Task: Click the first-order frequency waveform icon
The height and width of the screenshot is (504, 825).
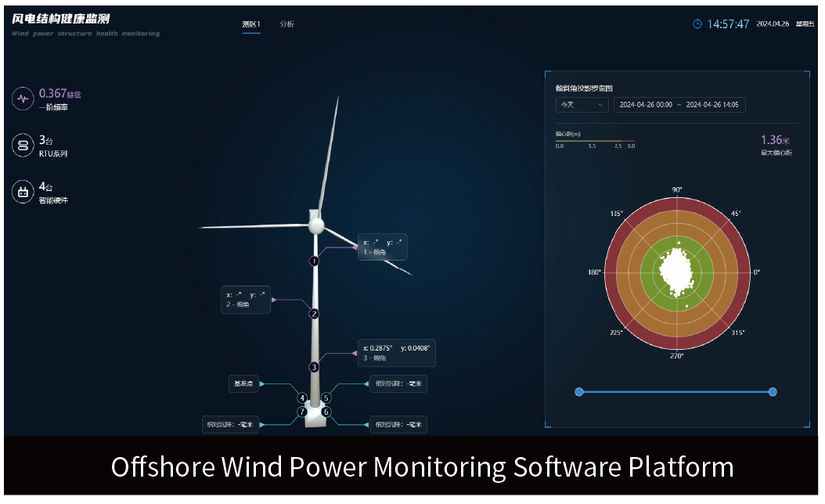Action: [x=23, y=99]
